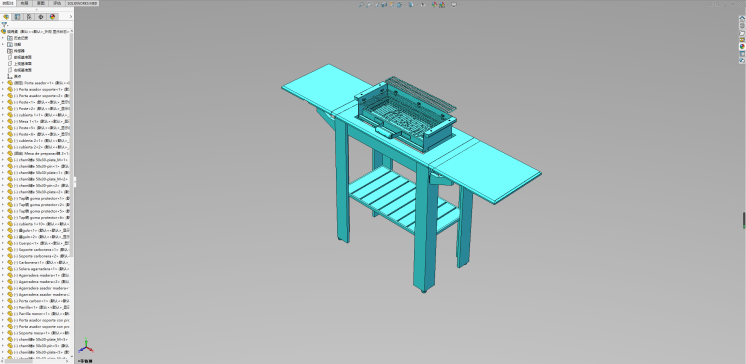Open Design Library icon in task pane
The image size is (746, 364).
(742, 26)
